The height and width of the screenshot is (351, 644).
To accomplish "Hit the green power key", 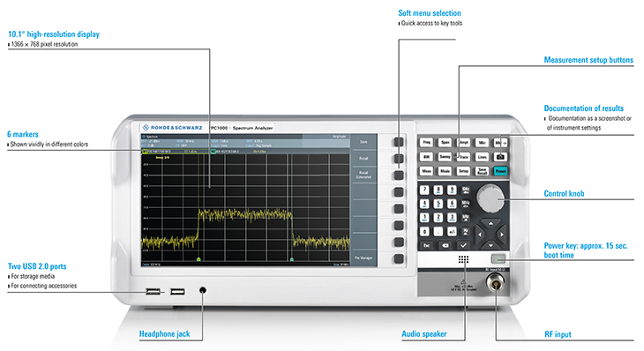I will point(498,259).
